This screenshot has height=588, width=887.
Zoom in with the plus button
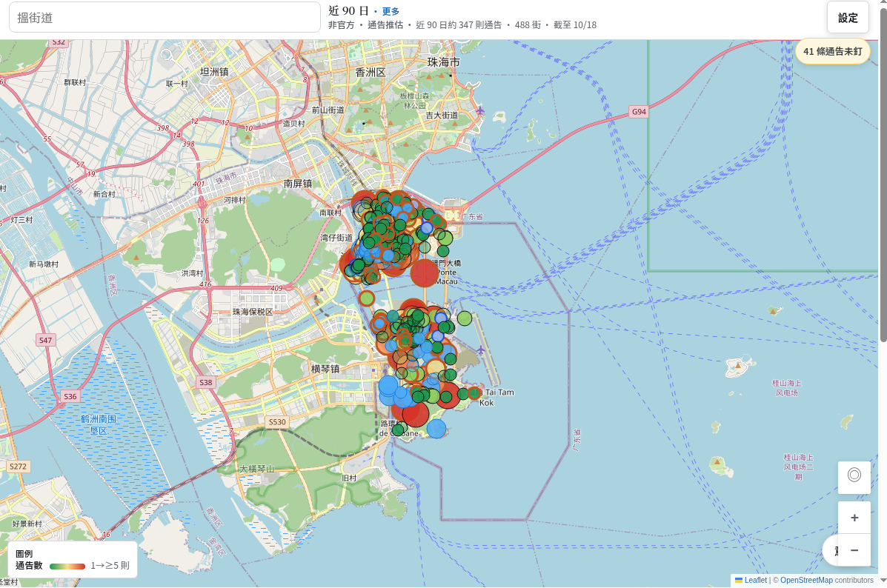click(854, 518)
